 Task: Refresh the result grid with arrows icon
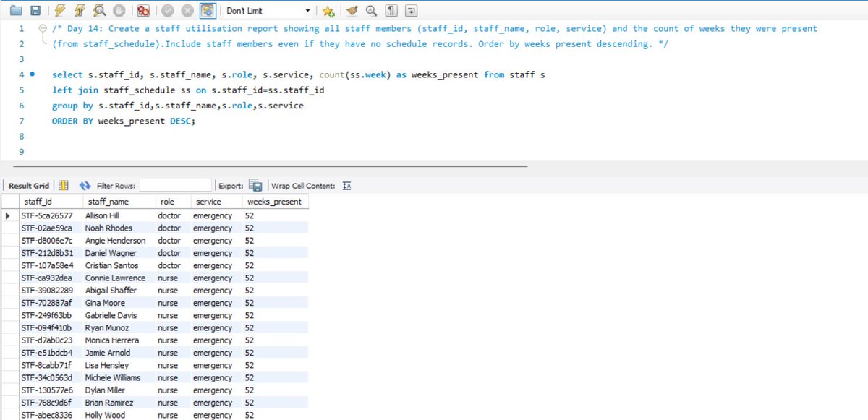[x=85, y=185]
